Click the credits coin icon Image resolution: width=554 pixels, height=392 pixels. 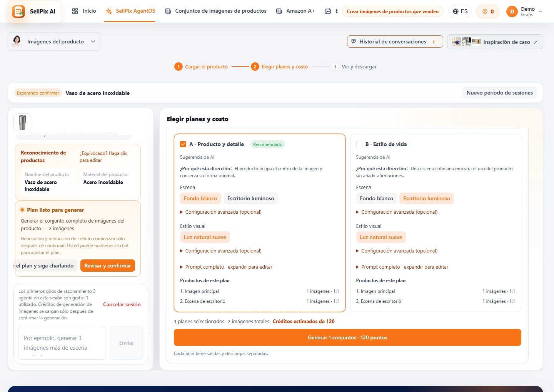tap(485, 12)
